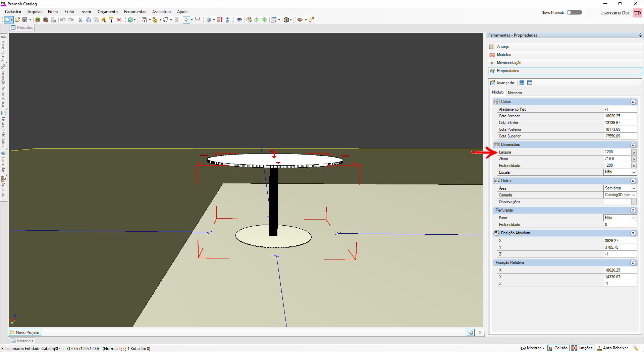Click the 3D view icon
The image size is (644, 352).
[x=227, y=20]
